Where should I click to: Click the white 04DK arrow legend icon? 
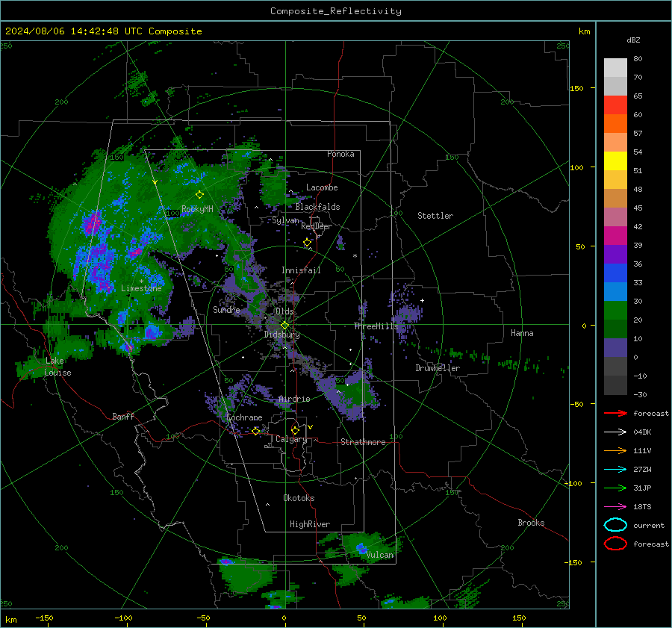pyautogui.click(x=615, y=432)
